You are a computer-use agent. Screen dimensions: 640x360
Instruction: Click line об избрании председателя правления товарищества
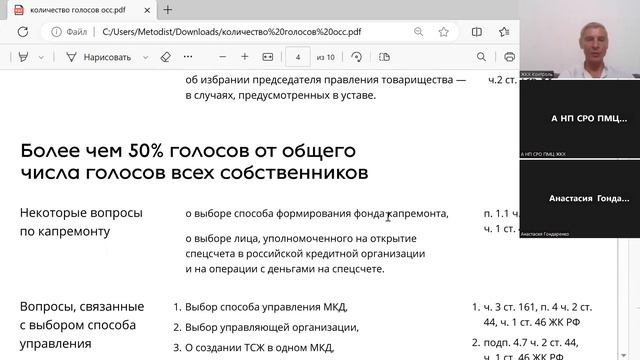coord(326,80)
